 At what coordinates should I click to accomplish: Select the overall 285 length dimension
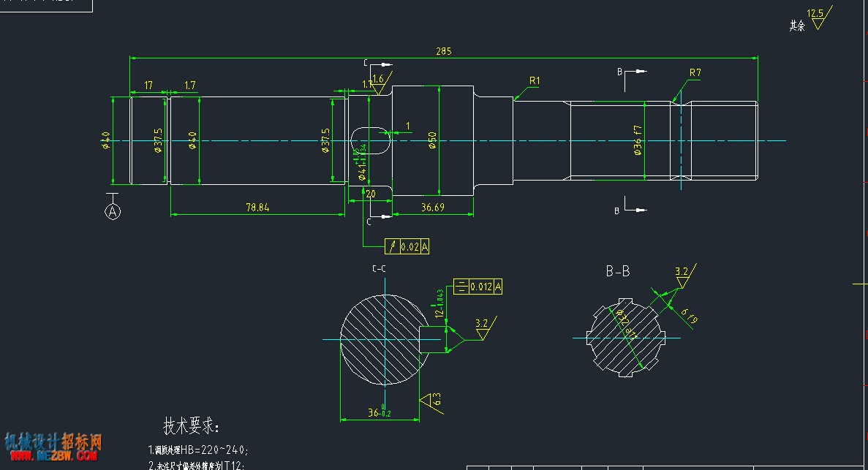pyautogui.click(x=443, y=51)
